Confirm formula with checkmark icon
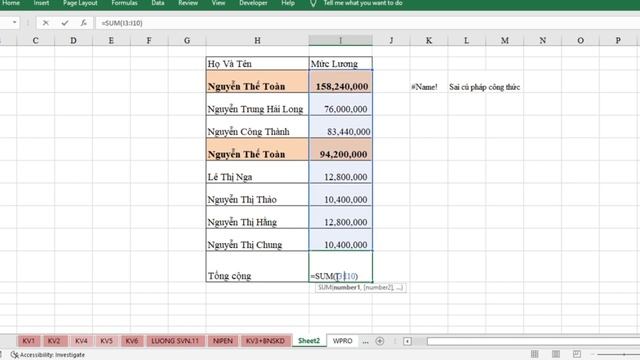640x360 pixels. pos(64,23)
